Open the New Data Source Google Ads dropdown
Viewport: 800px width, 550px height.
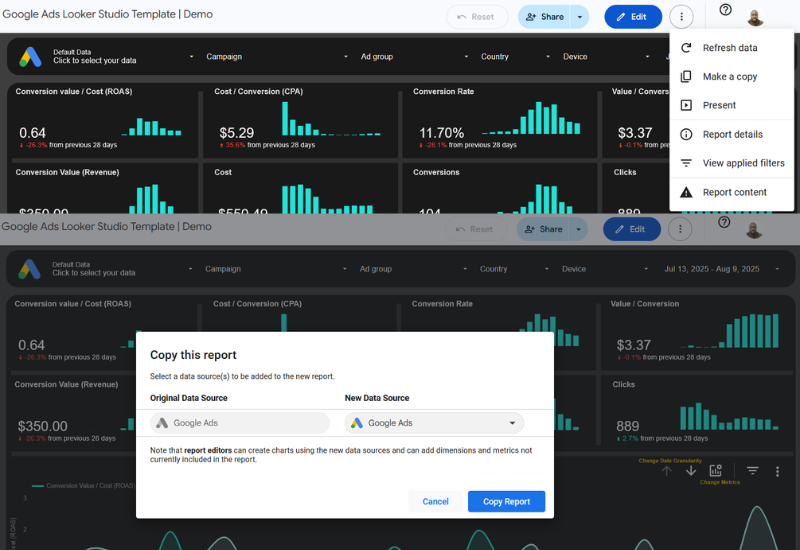click(x=434, y=423)
